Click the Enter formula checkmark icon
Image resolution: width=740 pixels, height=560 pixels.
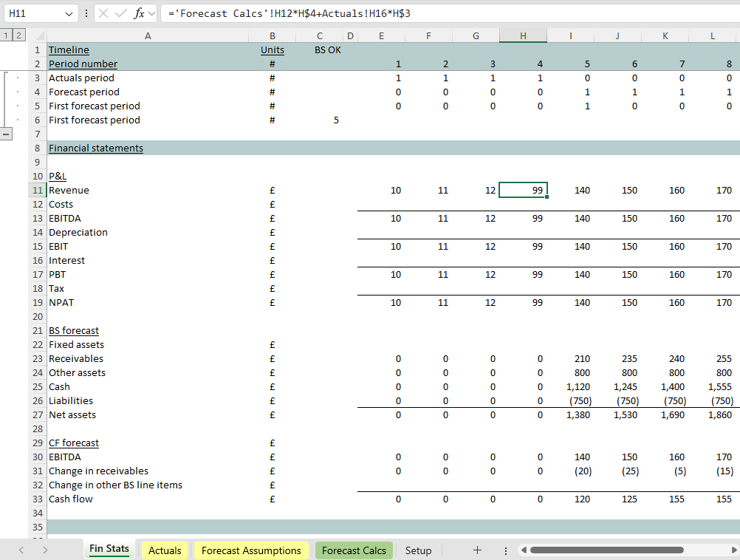[x=120, y=14]
